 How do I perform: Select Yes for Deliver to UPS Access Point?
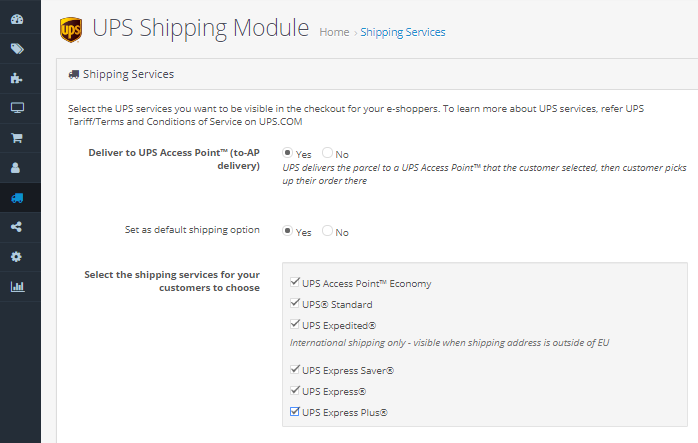coord(287,153)
